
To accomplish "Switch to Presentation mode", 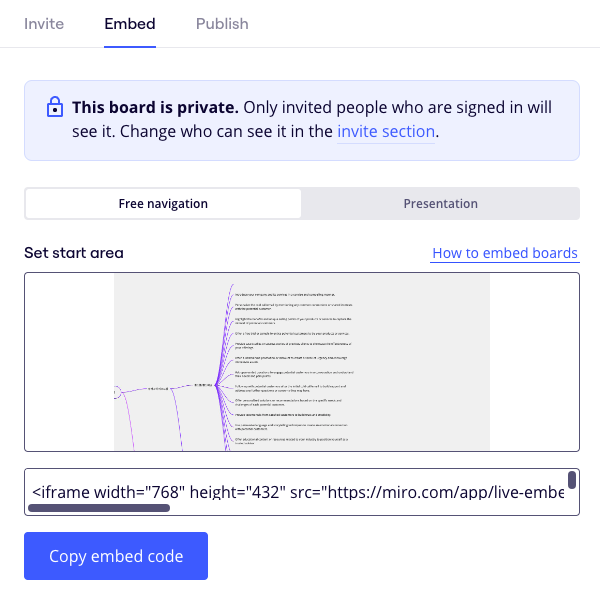I will tap(440, 203).
